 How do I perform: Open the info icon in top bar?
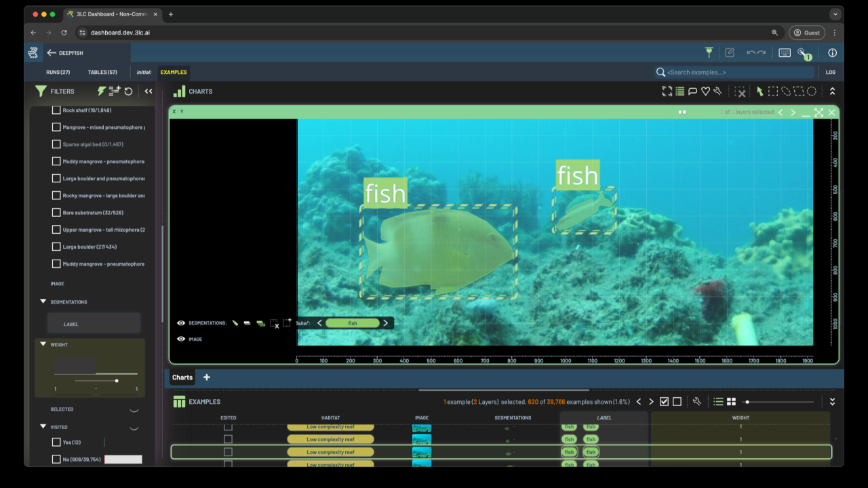pos(832,53)
